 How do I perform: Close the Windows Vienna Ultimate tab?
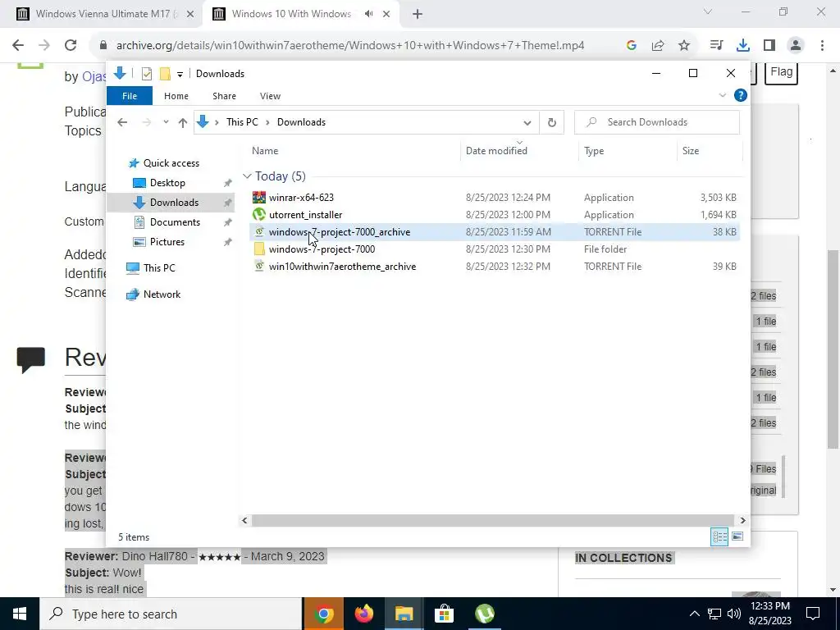tap(190, 15)
